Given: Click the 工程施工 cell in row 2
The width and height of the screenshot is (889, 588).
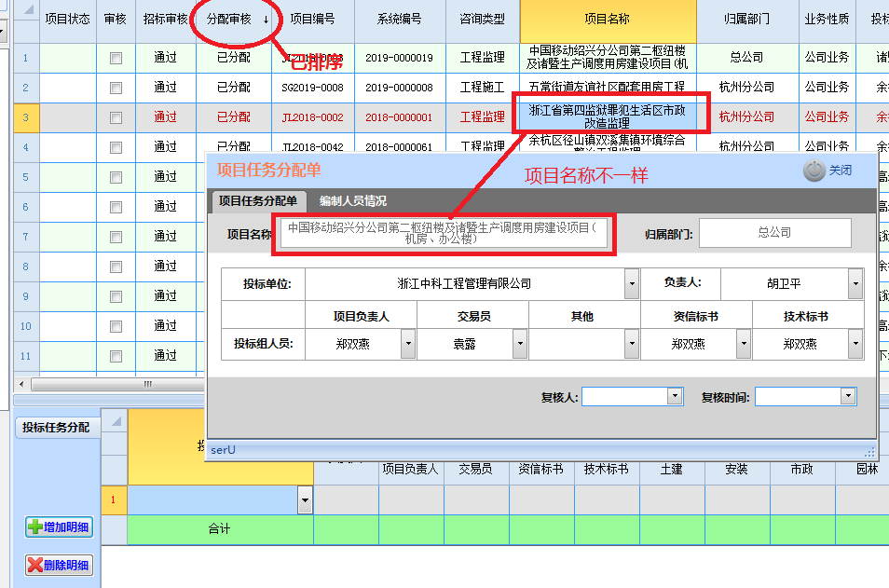Looking at the screenshot, I should (482, 88).
